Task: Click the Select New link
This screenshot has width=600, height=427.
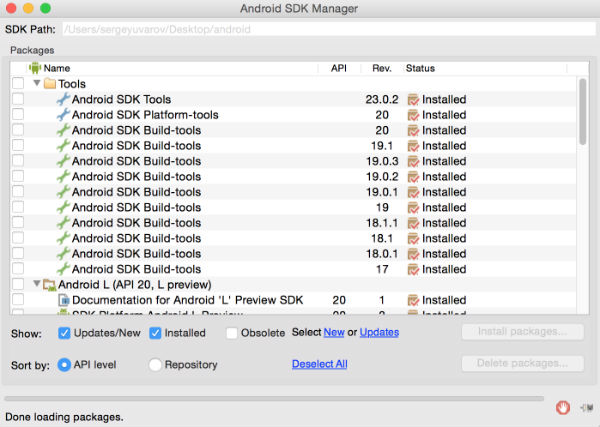Action: (x=333, y=332)
